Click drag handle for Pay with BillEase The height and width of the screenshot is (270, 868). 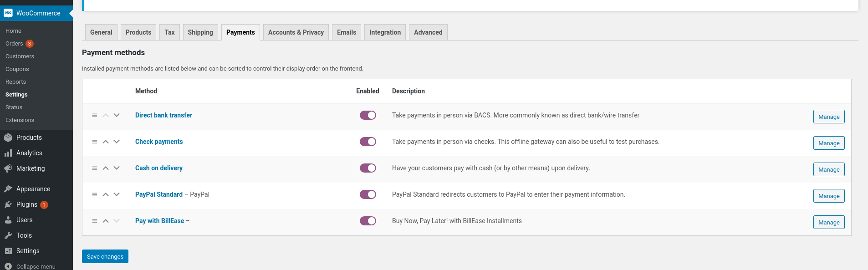tap(95, 221)
